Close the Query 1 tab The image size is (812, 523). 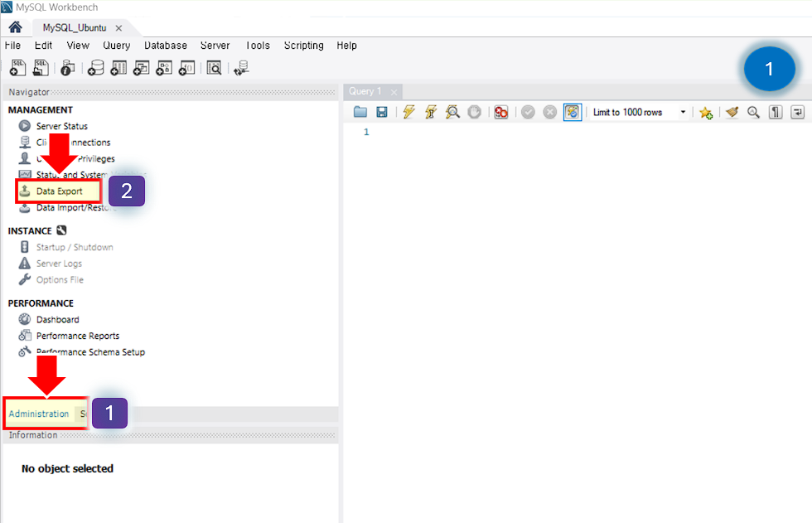[394, 92]
